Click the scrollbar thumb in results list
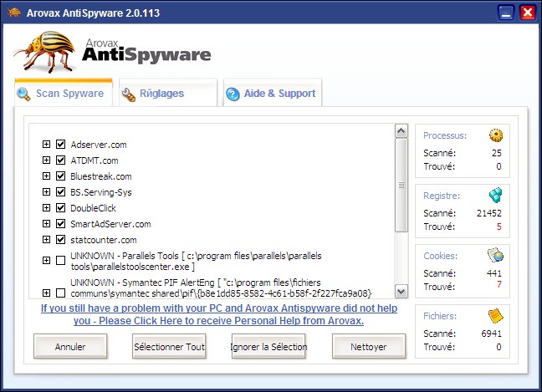The height and width of the screenshot is (392, 542). point(401,186)
